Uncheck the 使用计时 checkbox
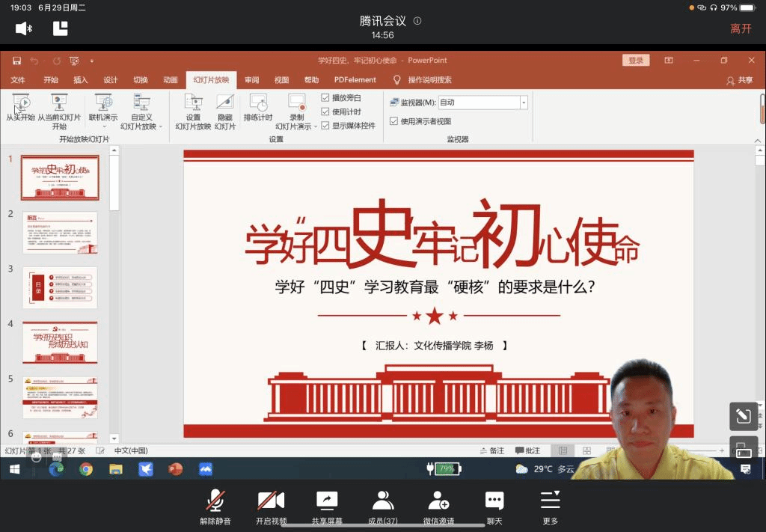 point(325,111)
